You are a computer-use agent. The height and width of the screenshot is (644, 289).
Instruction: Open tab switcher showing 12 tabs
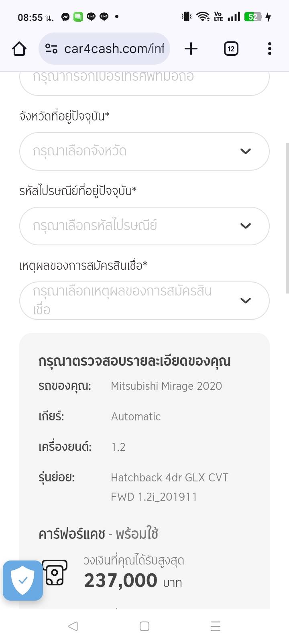(x=231, y=49)
